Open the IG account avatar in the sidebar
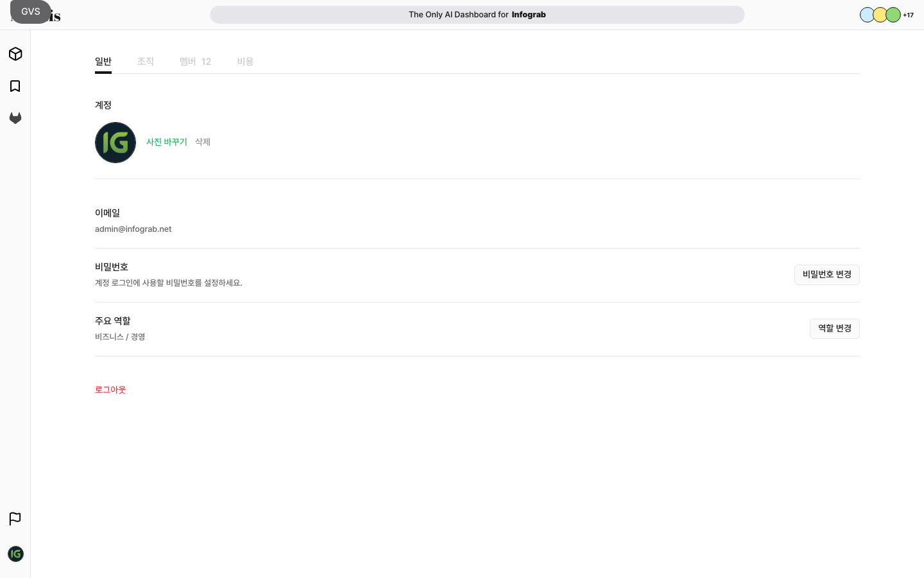Viewport: 924px width, 578px height. 15,554
